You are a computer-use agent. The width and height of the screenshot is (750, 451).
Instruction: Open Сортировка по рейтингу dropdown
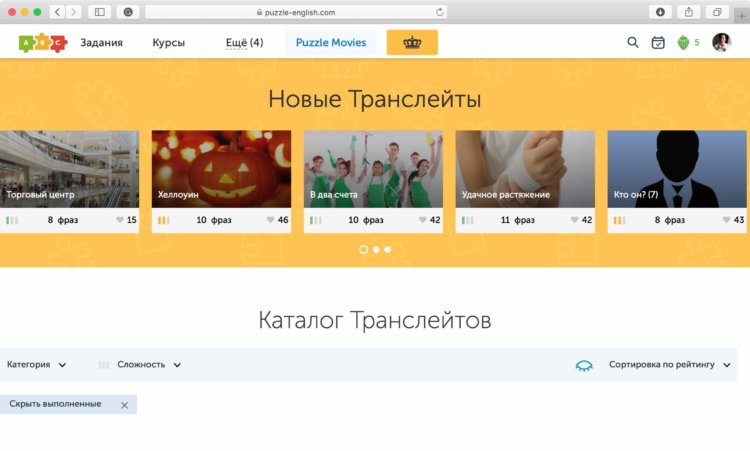click(670, 364)
